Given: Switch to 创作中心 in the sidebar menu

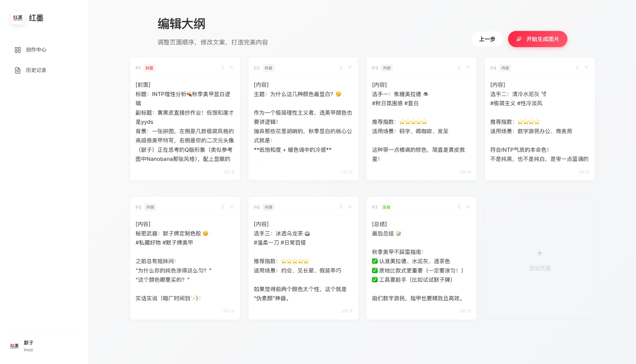Looking at the screenshot, I should click(x=35, y=50).
